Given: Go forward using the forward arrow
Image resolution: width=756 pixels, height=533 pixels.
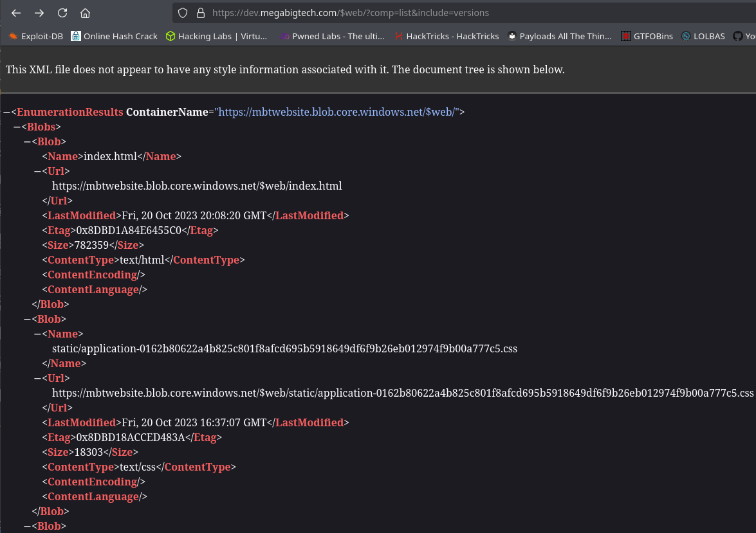Looking at the screenshot, I should [39, 12].
